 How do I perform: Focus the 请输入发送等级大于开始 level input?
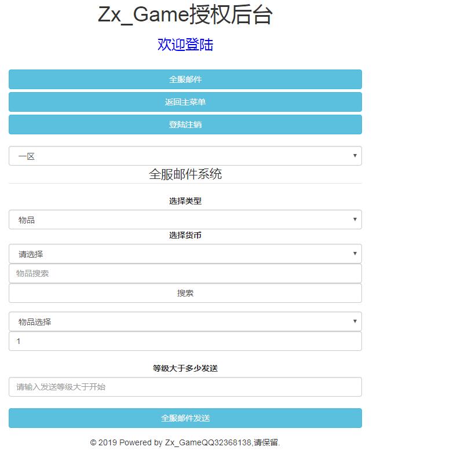coord(185,387)
